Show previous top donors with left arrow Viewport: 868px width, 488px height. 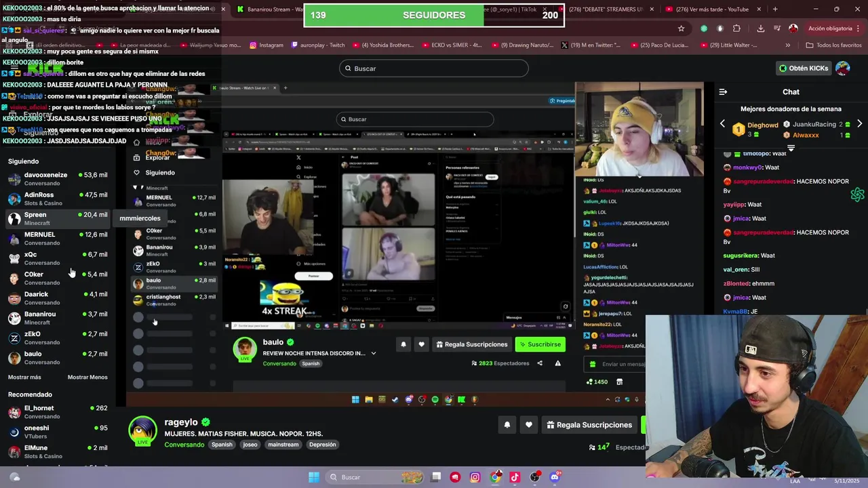pyautogui.click(x=722, y=124)
